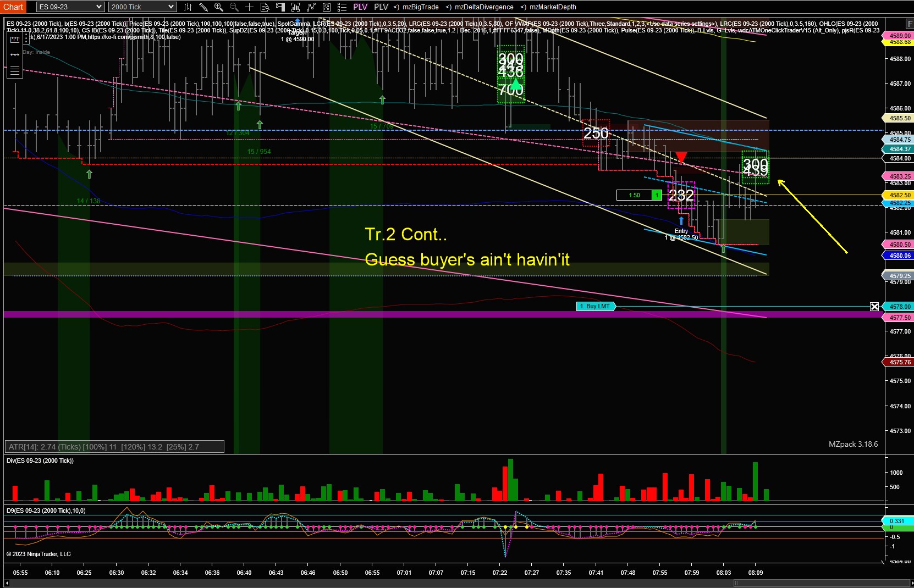This screenshot has width=914, height=588.
Task: Click the 08:09 time axis label
Action: [756, 573]
